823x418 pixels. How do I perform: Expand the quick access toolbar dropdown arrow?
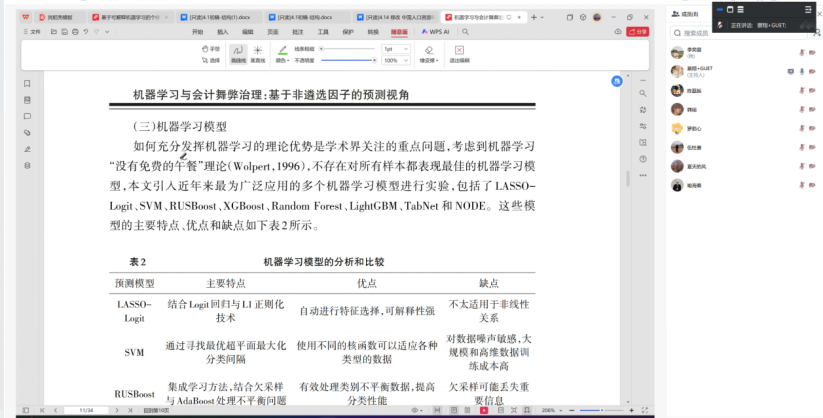[x=107, y=32]
